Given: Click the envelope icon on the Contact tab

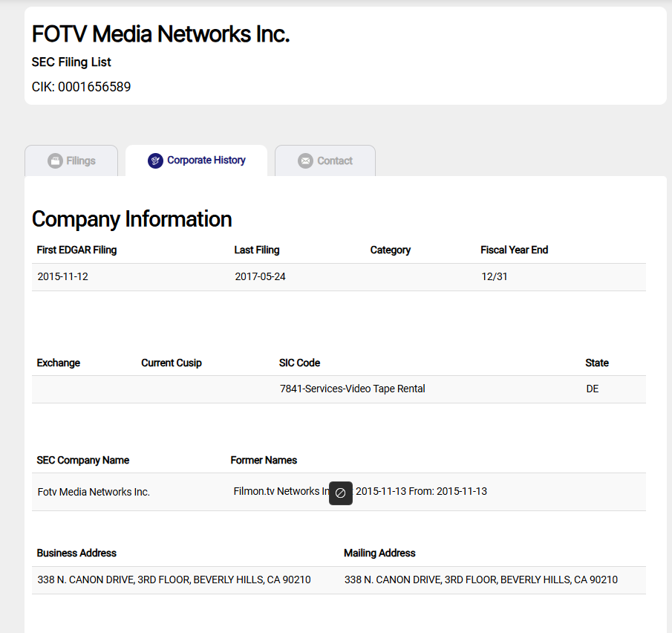Looking at the screenshot, I should tap(305, 161).
